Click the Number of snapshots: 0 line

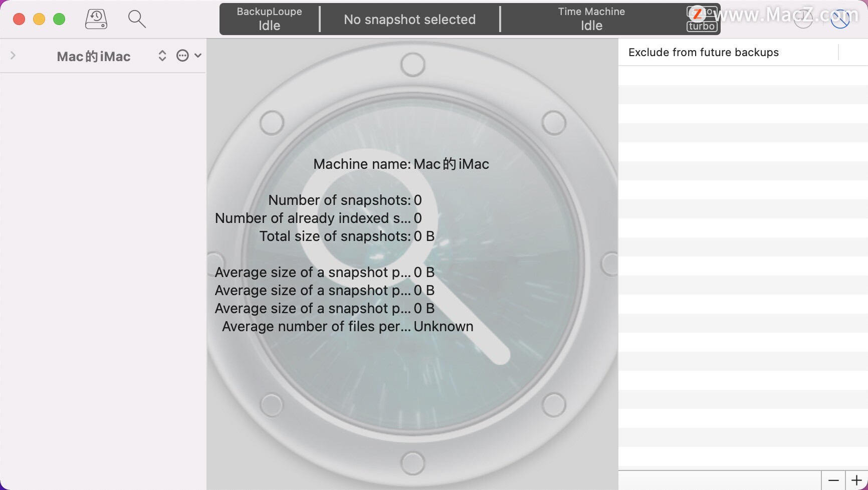tap(345, 200)
